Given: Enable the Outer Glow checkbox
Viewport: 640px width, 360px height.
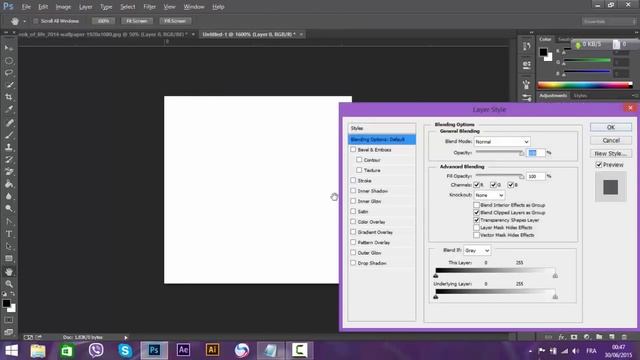Looking at the screenshot, I should [353, 253].
